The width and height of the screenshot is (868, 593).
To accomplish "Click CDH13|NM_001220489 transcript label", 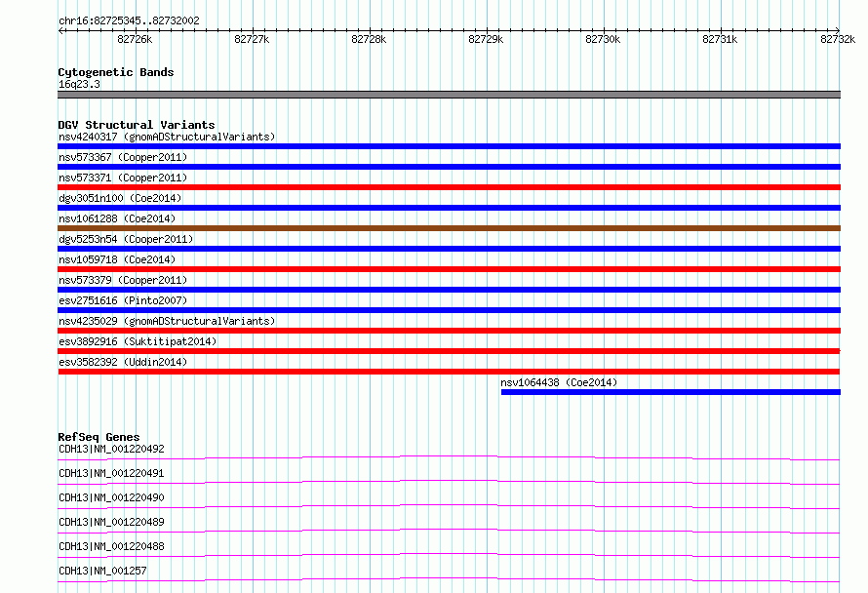I will click(x=111, y=522).
